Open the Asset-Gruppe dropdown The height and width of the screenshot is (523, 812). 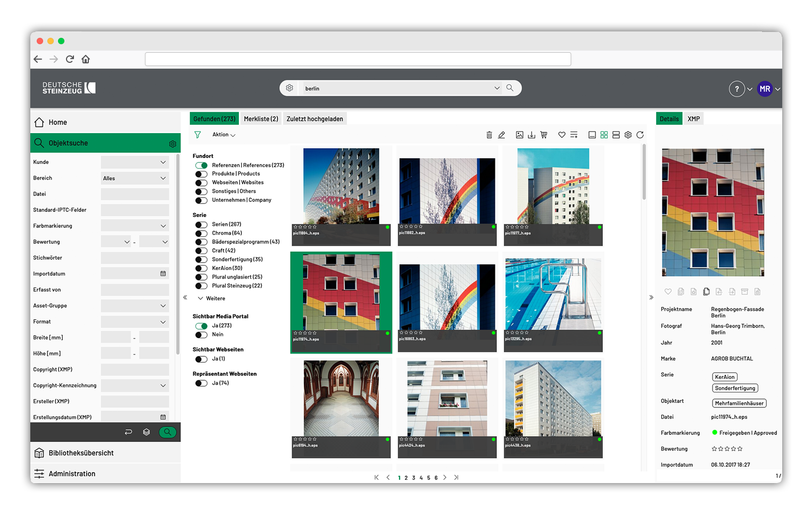(135, 306)
